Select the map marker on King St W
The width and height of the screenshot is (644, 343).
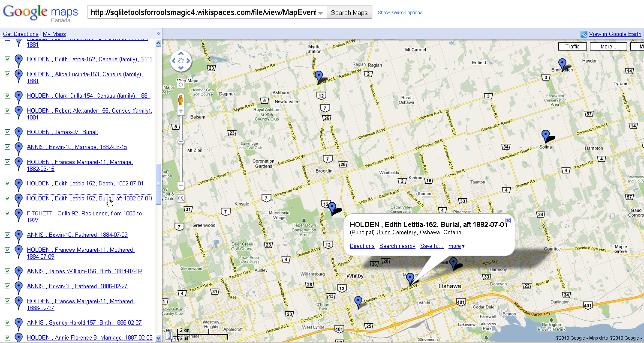pyautogui.click(x=410, y=279)
